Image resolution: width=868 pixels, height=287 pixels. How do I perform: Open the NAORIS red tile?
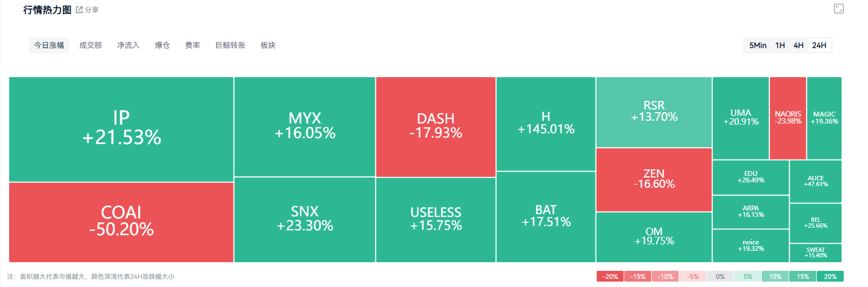tap(788, 118)
